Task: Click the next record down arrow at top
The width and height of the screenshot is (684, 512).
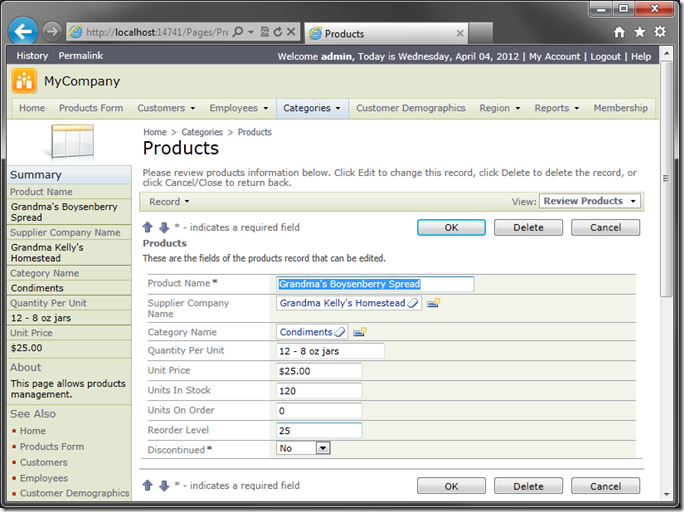Action: 164,227
